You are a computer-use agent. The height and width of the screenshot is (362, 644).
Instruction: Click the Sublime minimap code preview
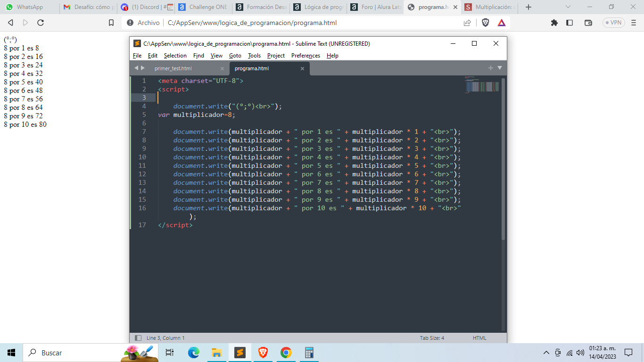(481, 85)
